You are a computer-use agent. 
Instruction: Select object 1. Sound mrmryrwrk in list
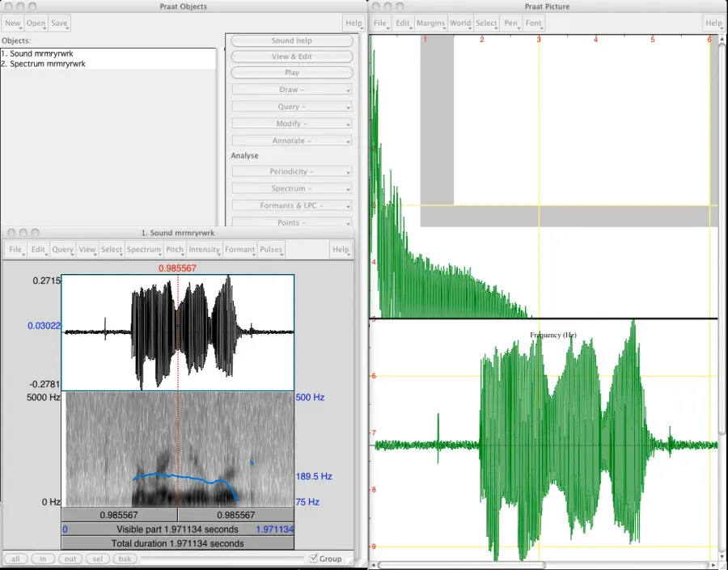[108, 54]
